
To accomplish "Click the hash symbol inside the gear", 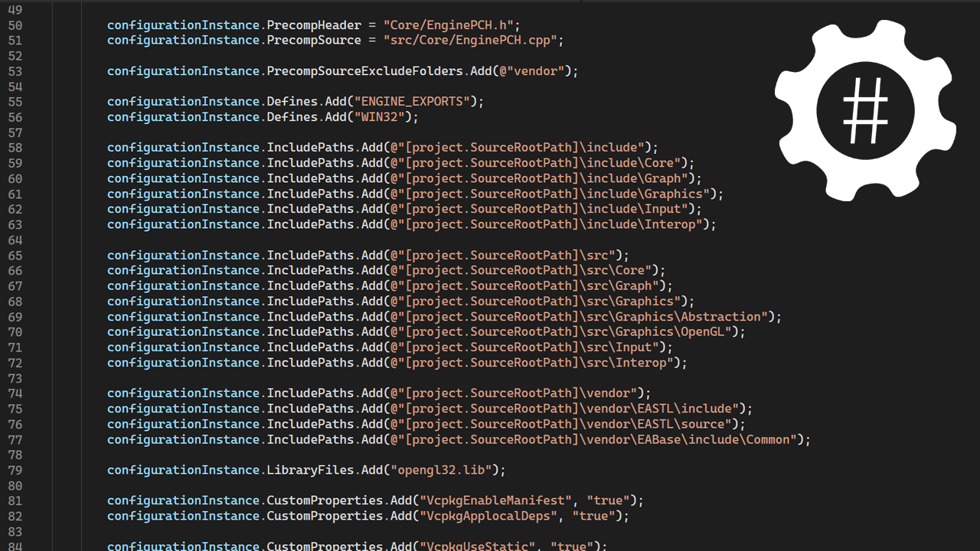I will 865,111.
